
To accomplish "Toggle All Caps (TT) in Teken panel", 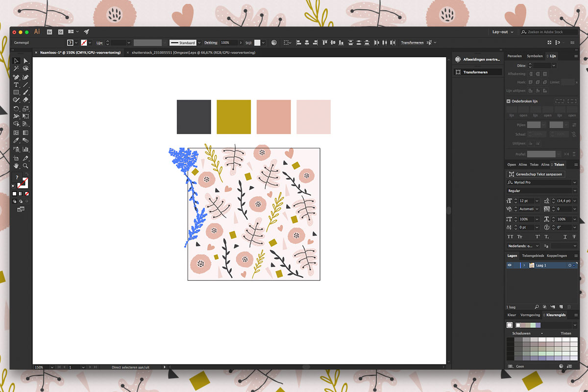I will pyautogui.click(x=510, y=237).
